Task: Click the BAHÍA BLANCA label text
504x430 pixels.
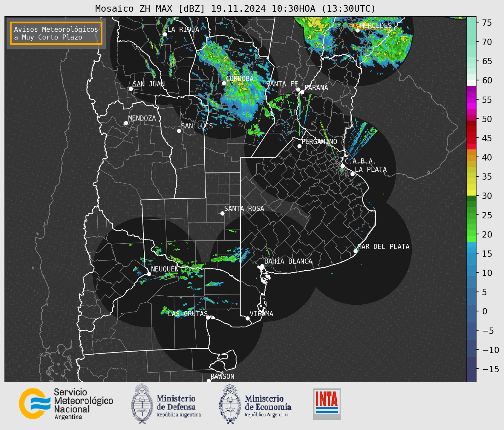Action: pyautogui.click(x=288, y=261)
